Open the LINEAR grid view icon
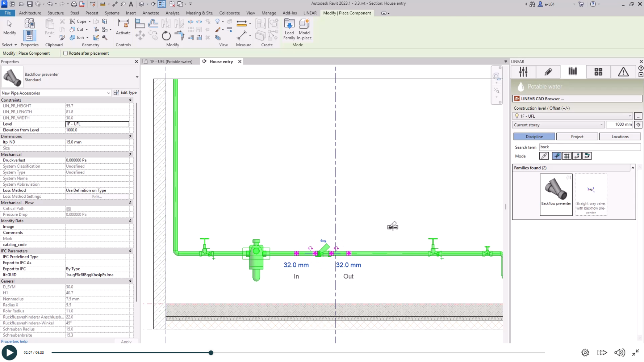644x362 pixels. pos(598,72)
